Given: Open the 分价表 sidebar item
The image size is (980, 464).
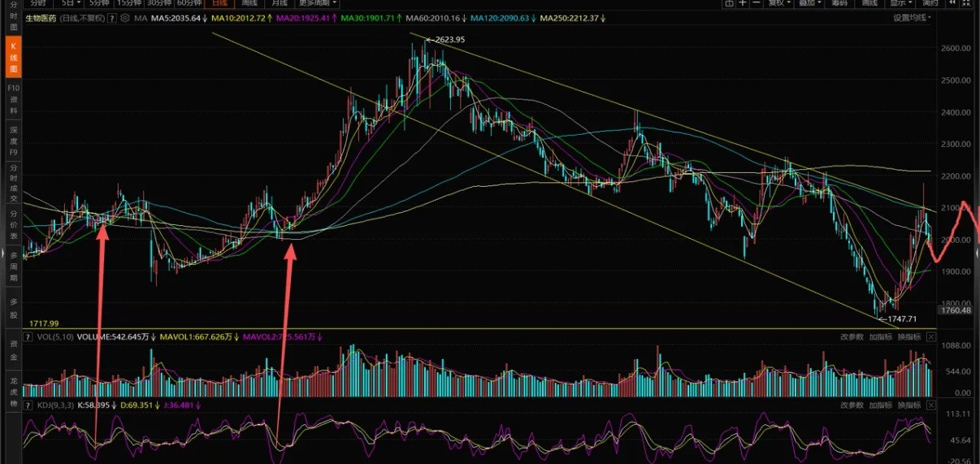Looking at the screenshot, I should pyautogui.click(x=13, y=225).
